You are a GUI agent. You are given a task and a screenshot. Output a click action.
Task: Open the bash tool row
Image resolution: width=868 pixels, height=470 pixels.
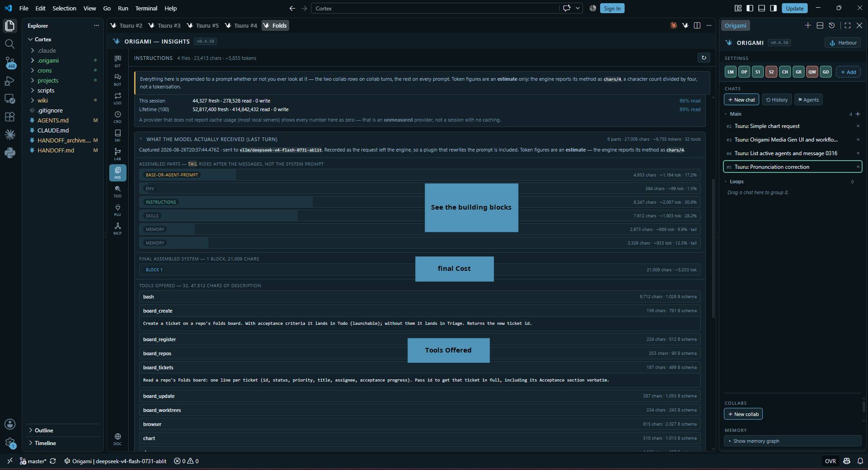(x=420, y=297)
